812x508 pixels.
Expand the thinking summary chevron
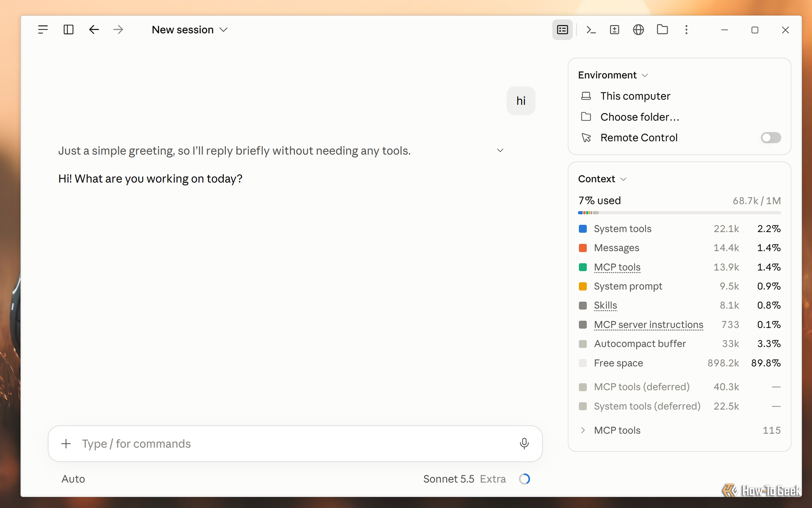pos(500,150)
